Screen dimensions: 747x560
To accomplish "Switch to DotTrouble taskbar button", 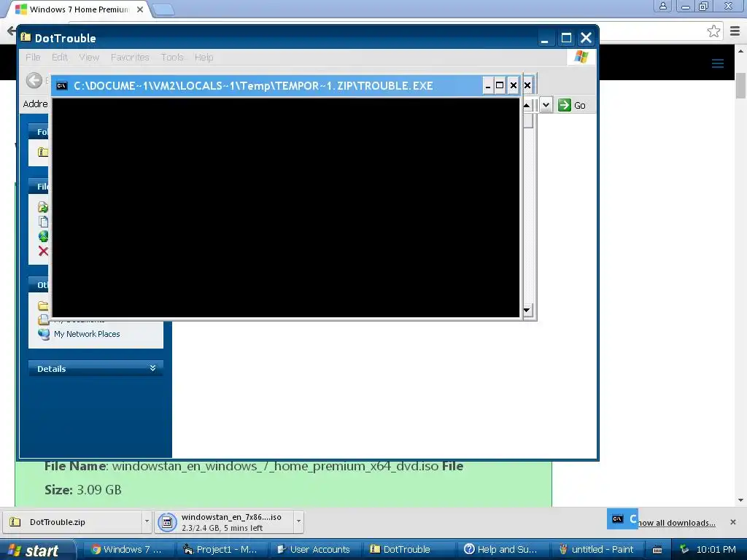I will coord(409,550).
